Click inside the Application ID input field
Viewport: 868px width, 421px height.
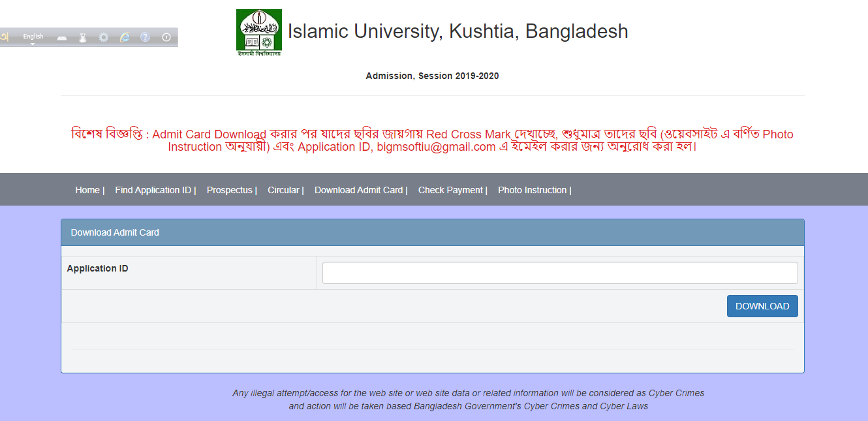point(559,272)
